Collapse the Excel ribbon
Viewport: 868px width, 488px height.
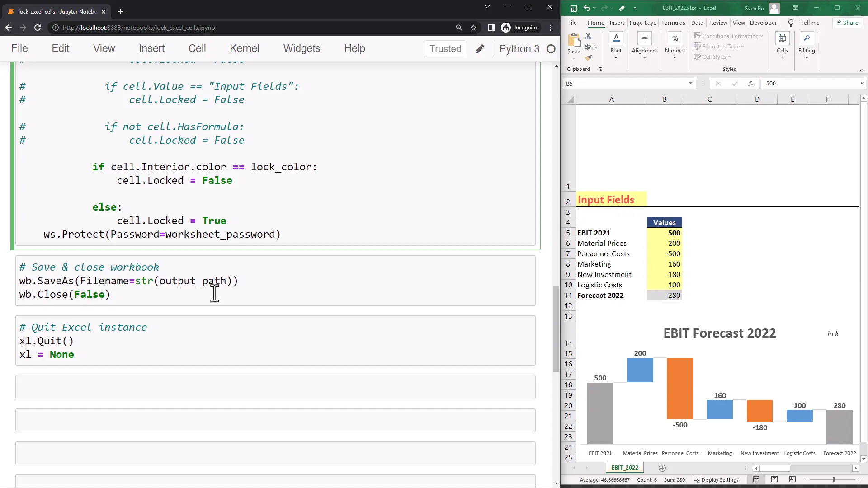click(862, 70)
